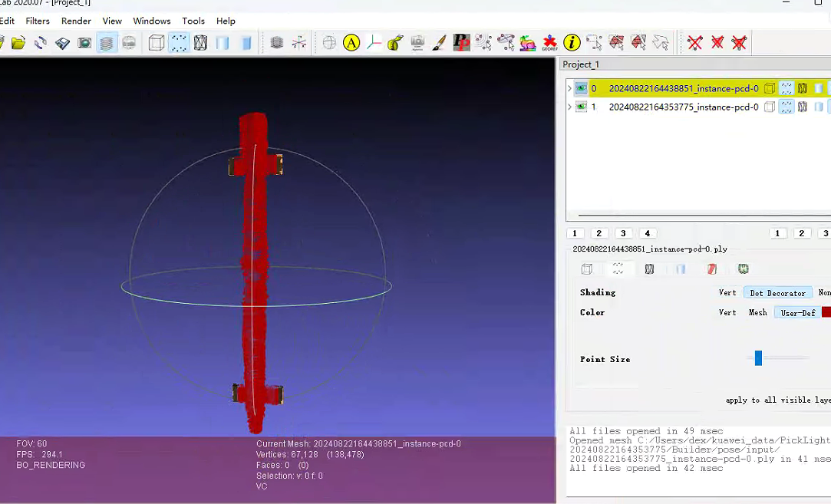
Task: Expand layer 1 tree arrow
Action: click(569, 107)
